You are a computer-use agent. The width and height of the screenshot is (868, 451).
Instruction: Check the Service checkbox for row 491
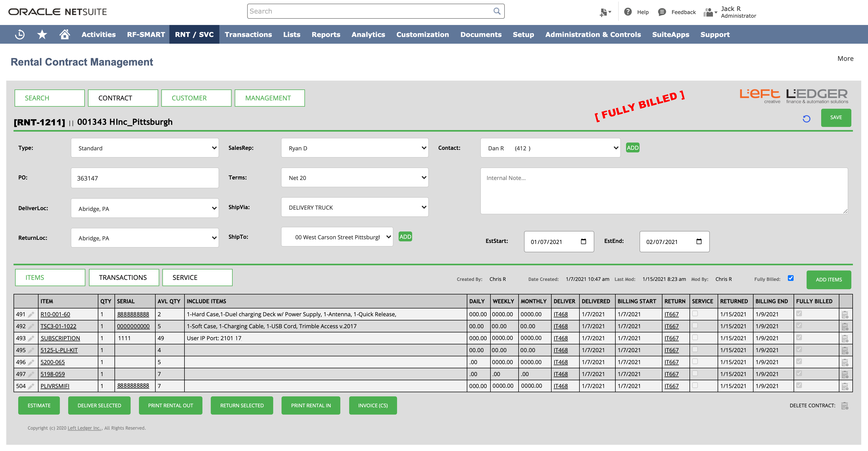click(695, 314)
